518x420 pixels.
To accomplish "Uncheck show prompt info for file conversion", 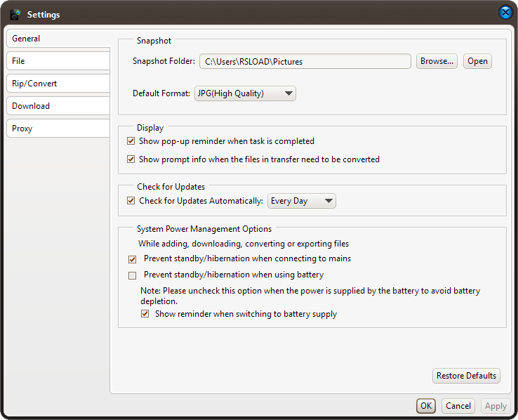I will (x=131, y=159).
